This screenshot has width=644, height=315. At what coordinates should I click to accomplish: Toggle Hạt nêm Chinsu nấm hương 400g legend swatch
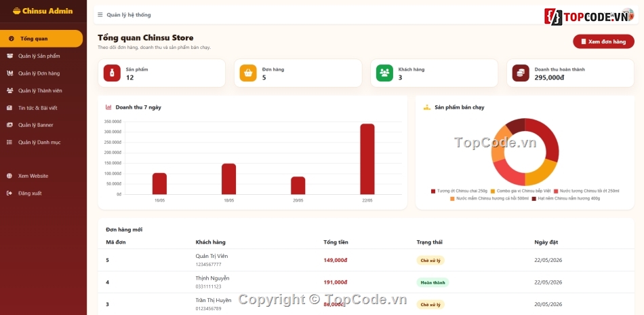(534, 199)
